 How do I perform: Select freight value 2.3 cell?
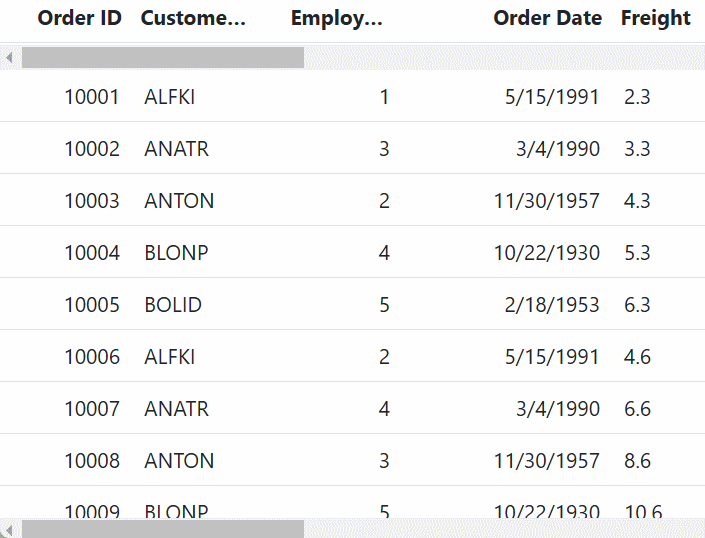click(x=637, y=97)
